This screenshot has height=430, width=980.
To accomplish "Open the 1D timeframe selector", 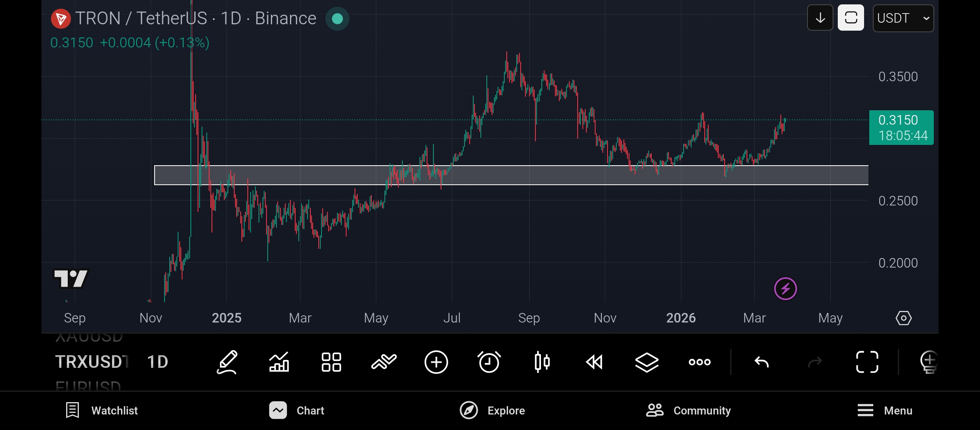I will (x=158, y=362).
